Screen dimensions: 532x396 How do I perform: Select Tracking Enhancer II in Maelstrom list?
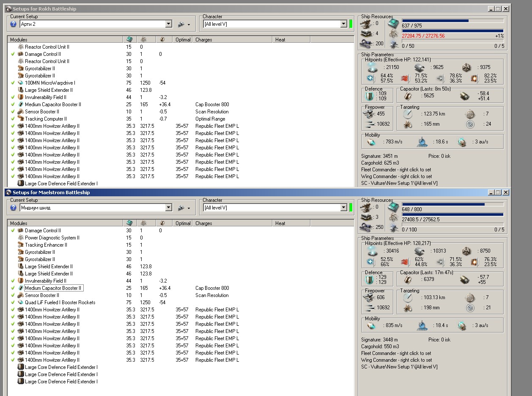pyautogui.click(x=181, y=245)
